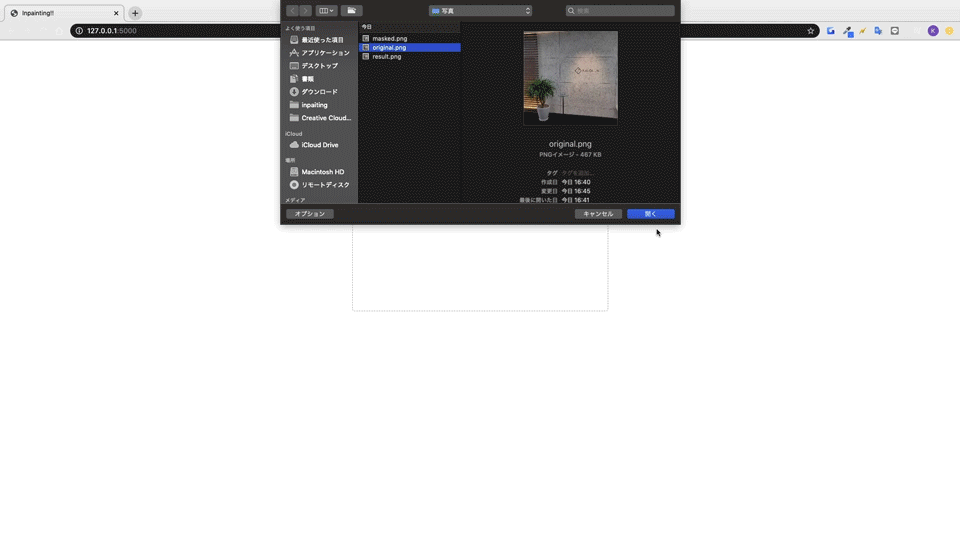Select result.png in the file list

click(x=387, y=57)
